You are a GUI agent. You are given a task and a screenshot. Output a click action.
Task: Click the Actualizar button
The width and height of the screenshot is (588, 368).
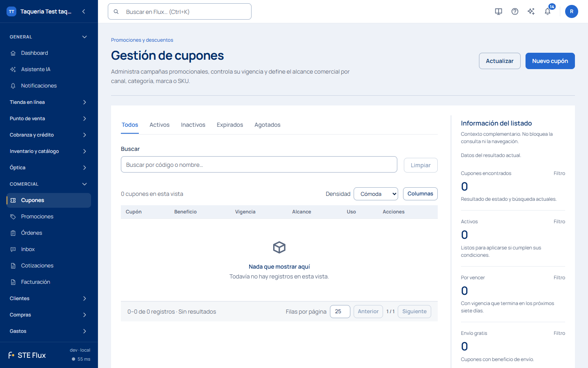[x=500, y=61]
